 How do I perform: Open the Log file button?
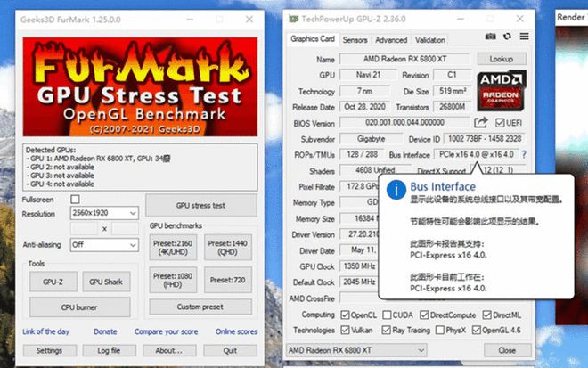pyautogui.click(x=109, y=350)
